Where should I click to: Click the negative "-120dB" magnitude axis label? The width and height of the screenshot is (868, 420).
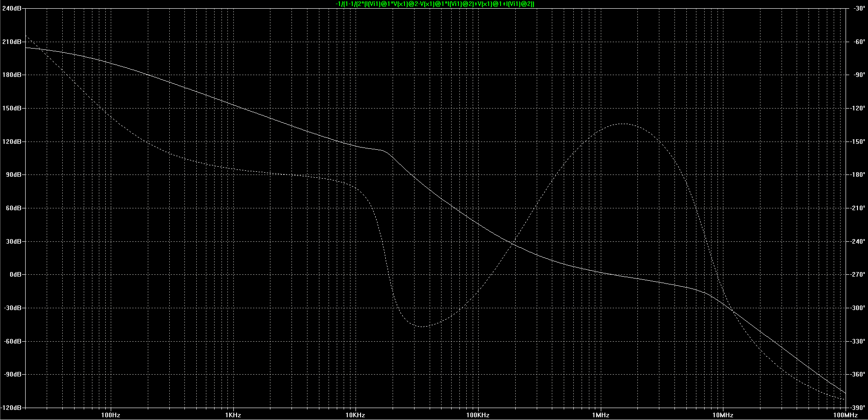(11, 408)
